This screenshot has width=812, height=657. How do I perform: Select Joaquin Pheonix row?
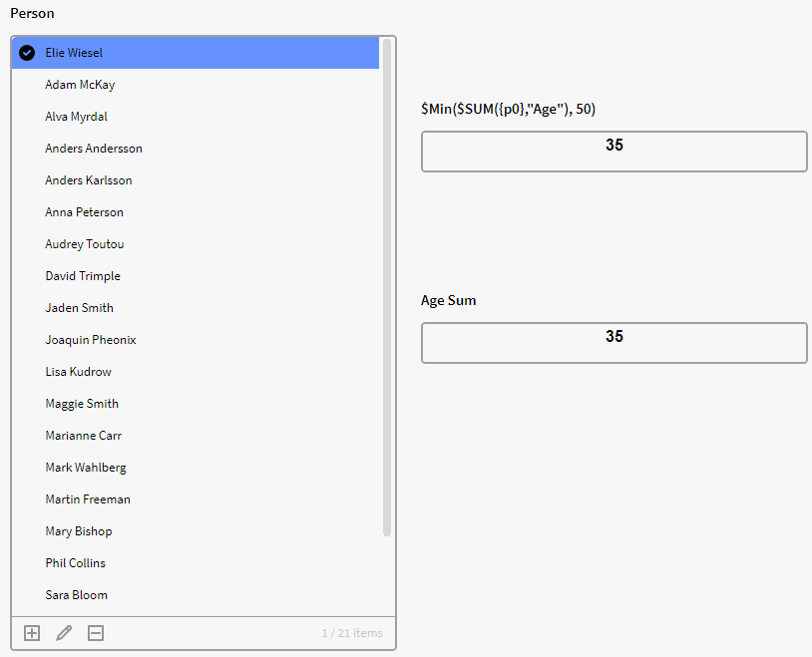(x=91, y=340)
